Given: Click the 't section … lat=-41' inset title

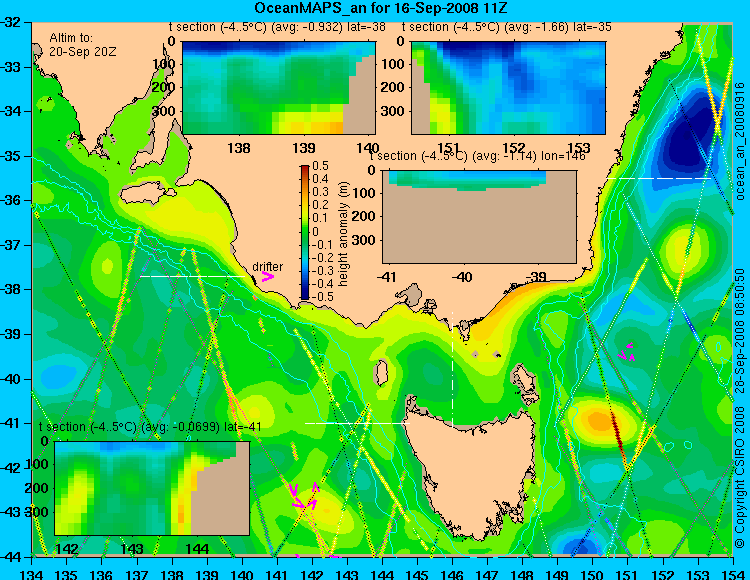Looking at the screenshot, I should coord(150,427).
